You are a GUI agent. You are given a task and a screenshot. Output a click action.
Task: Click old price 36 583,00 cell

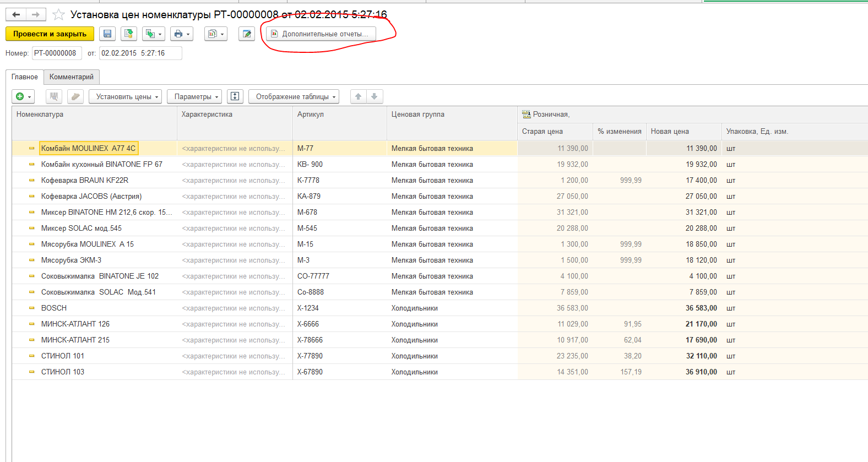pos(555,308)
